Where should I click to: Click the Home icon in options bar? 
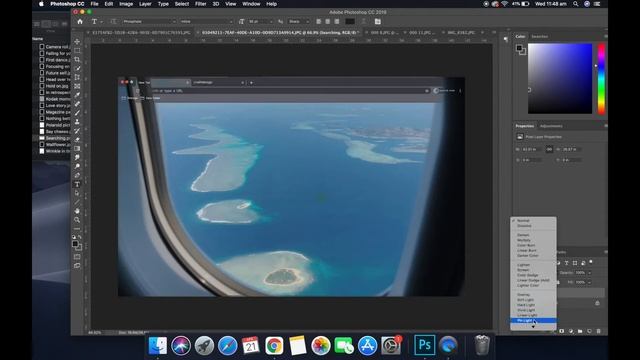tap(80, 22)
